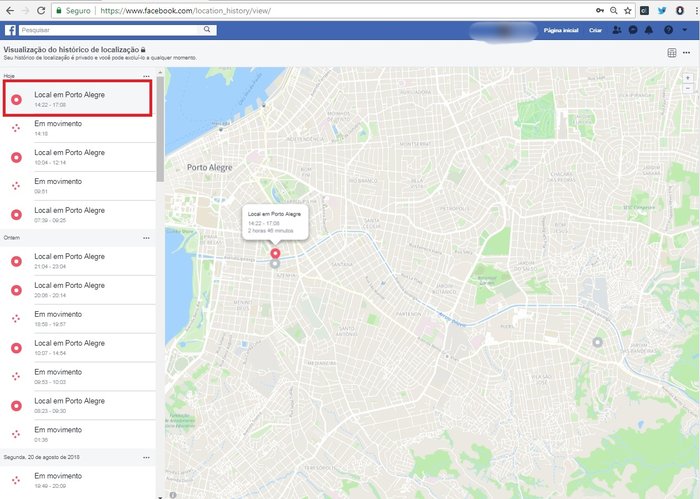Click the Facebook logo in header
700x499 pixels.
[x=10, y=30]
